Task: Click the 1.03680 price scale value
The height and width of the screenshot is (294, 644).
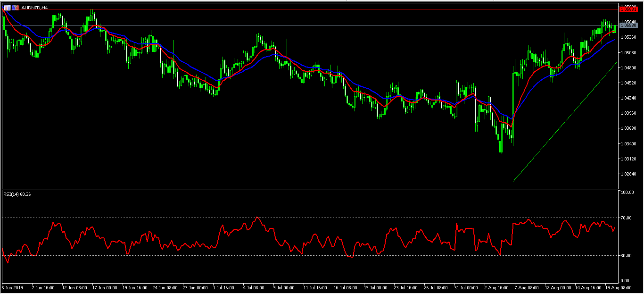Action: pyautogui.click(x=628, y=128)
